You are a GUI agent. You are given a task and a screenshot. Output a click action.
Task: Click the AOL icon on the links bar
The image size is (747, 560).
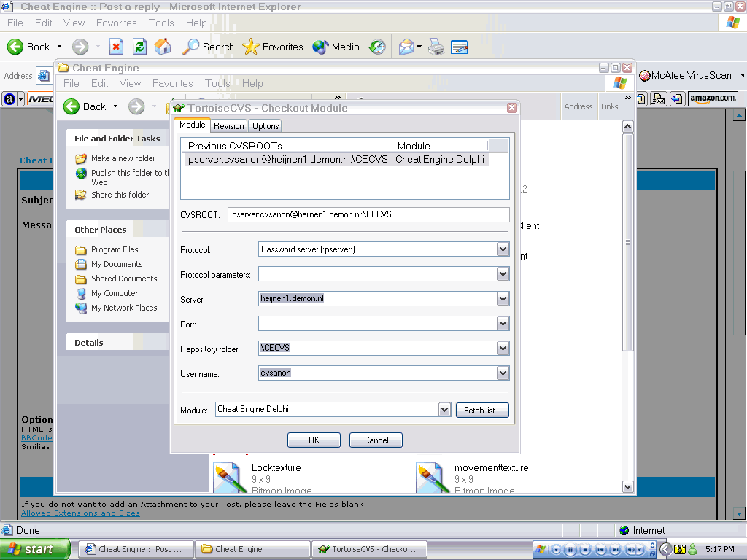tap(9, 99)
